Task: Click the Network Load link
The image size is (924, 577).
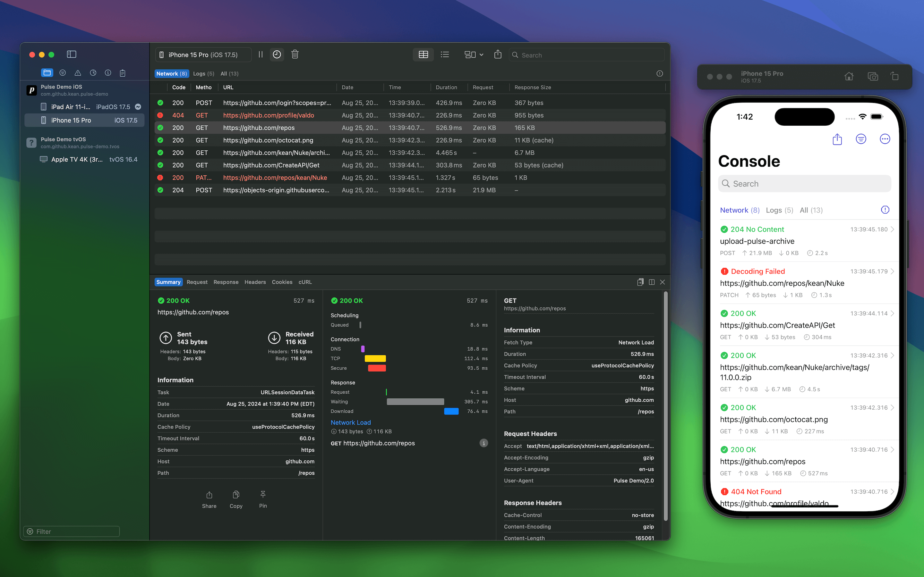Action: click(350, 422)
